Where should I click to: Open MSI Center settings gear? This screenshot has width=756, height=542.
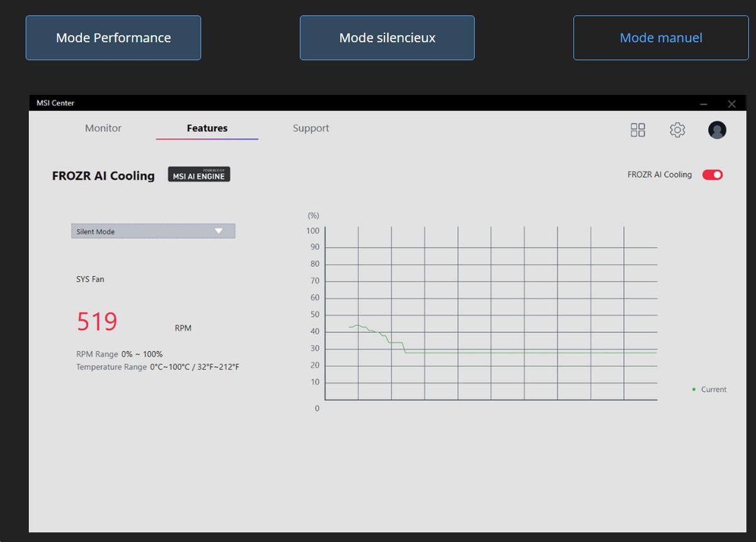(x=677, y=130)
